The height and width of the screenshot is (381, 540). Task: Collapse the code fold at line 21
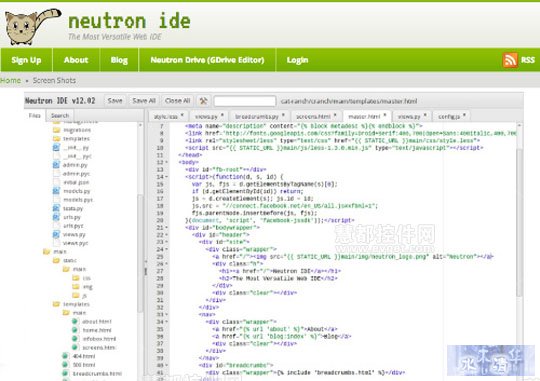point(167,228)
